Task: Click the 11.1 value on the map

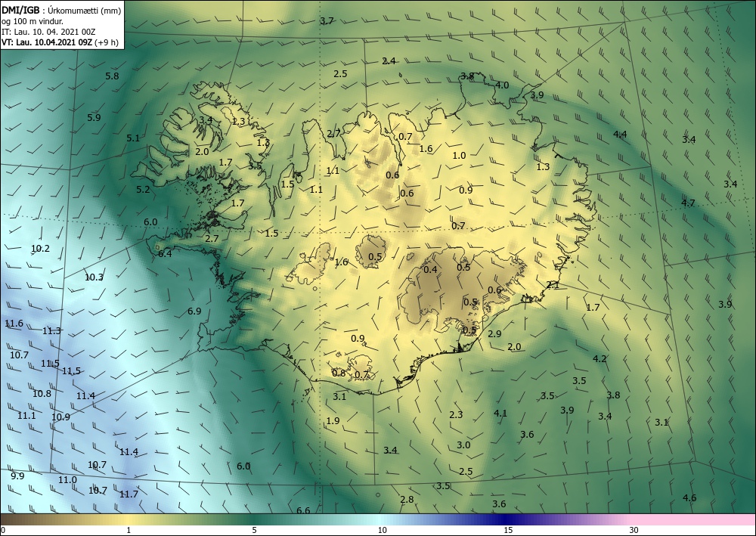Action: [26, 416]
